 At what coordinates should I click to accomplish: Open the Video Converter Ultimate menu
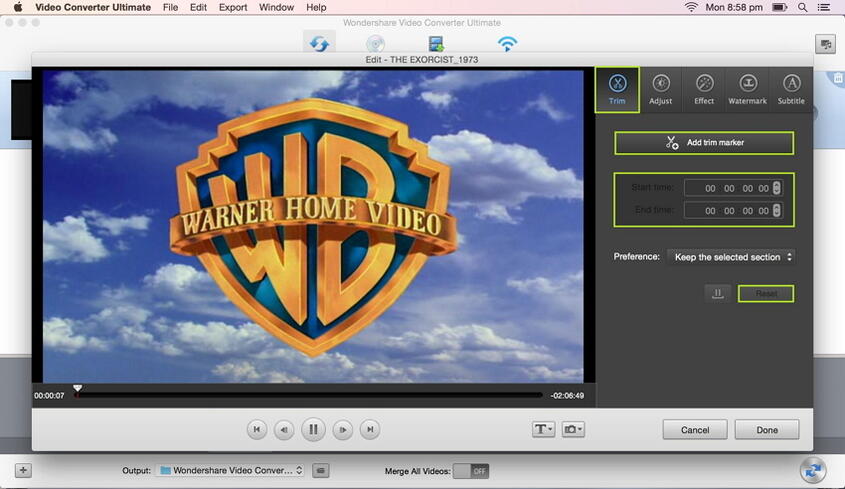(x=93, y=7)
